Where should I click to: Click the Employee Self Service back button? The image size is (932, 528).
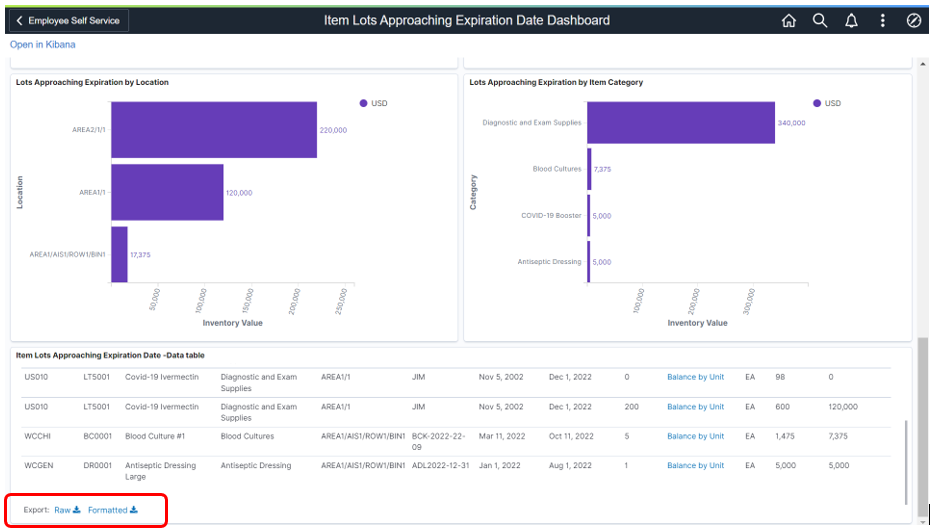(x=66, y=20)
